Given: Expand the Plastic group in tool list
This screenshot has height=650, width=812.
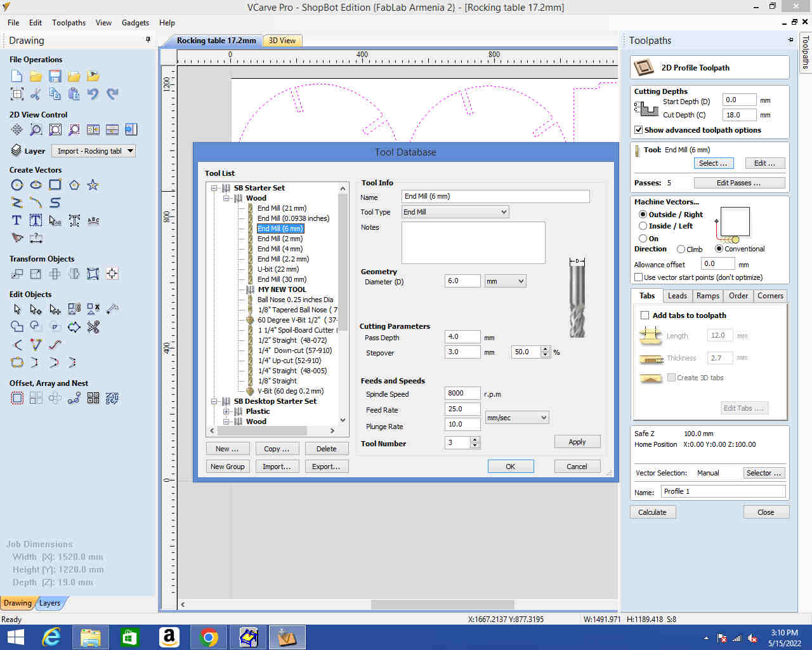Looking at the screenshot, I should (x=226, y=411).
